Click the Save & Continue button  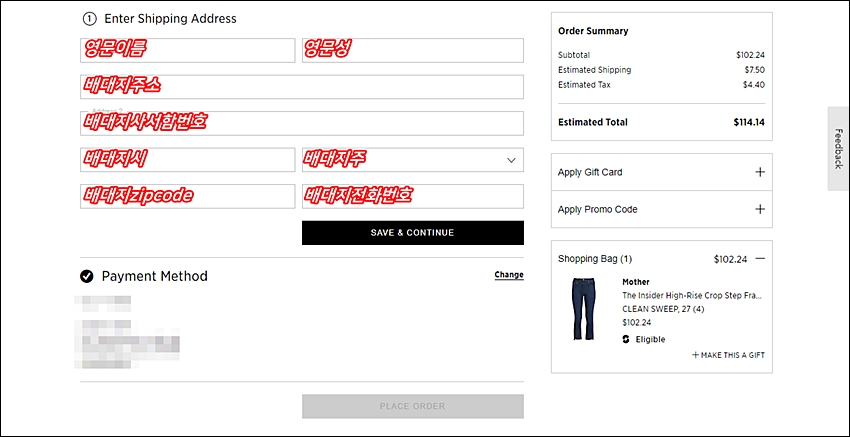click(x=413, y=233)
